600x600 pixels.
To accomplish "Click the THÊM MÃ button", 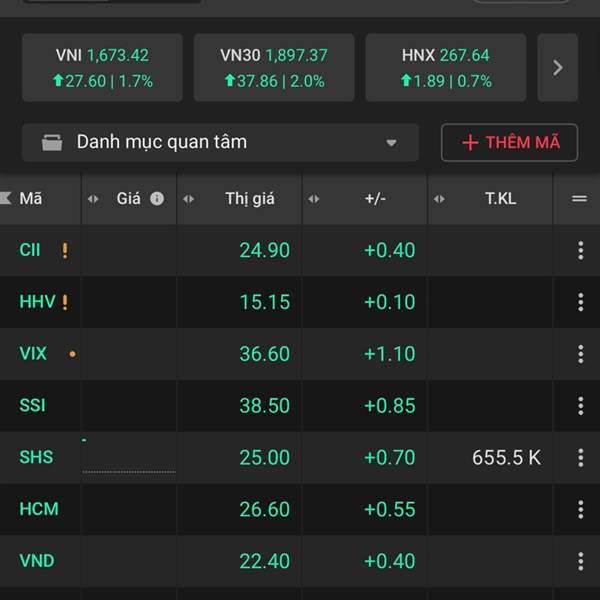I will [x=510, y=142].
